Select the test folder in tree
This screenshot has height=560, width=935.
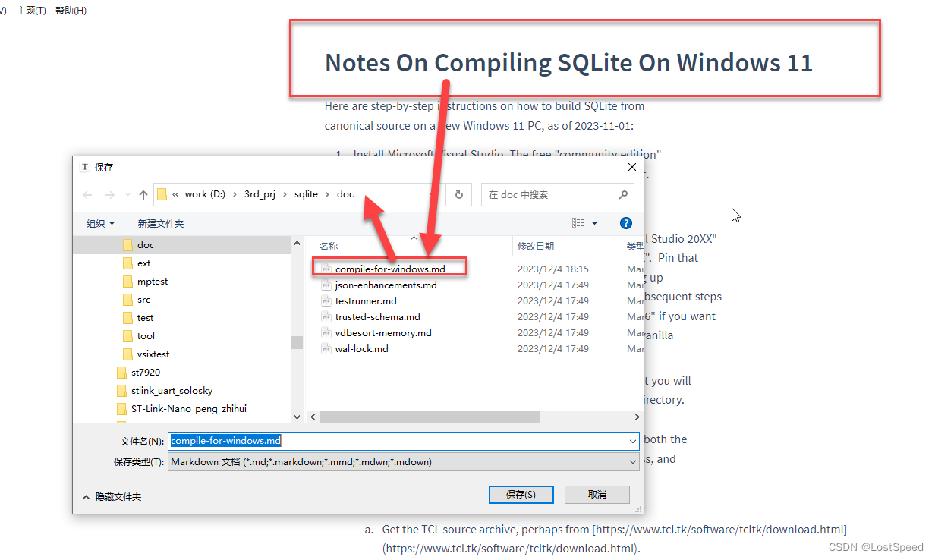145,318
